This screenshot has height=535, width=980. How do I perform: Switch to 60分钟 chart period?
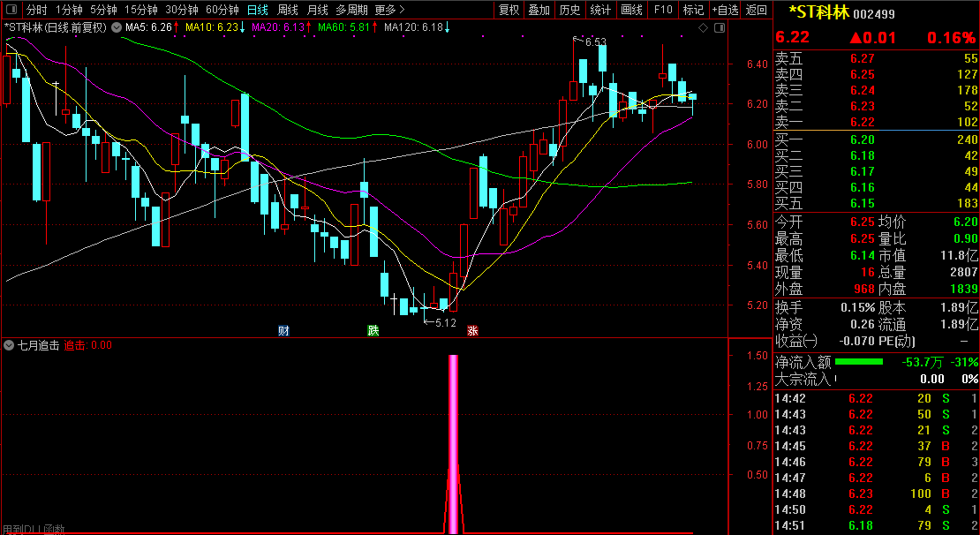222,10
